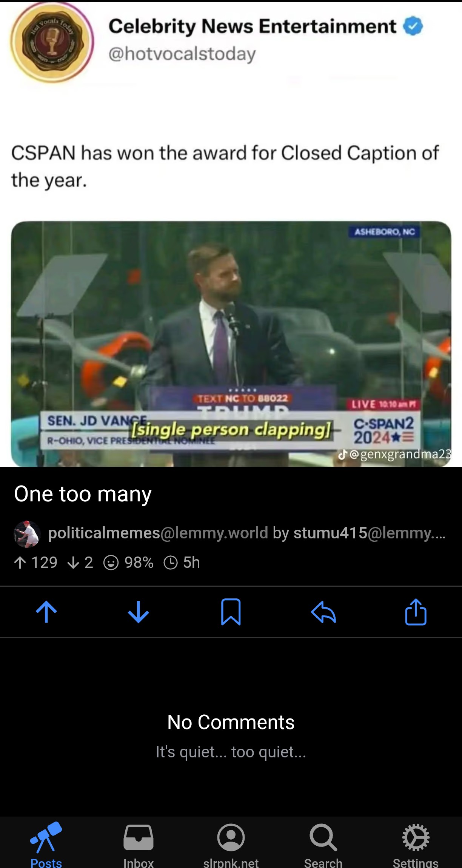
Task: Go to the Search tab
Action: (323, 845)
